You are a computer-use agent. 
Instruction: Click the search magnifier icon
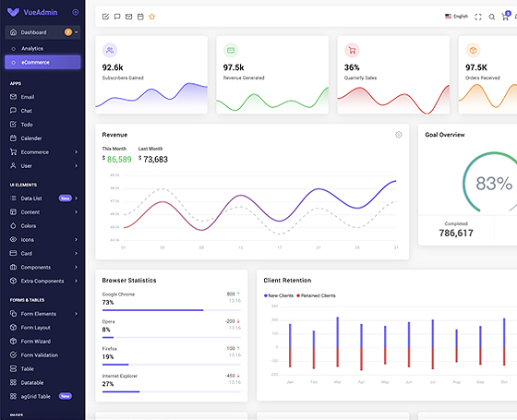coord(491,17)
